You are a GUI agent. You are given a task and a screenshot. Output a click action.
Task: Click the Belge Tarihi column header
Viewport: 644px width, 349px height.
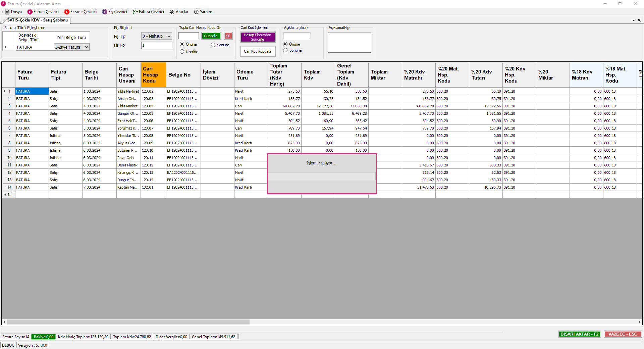point(99,75)
